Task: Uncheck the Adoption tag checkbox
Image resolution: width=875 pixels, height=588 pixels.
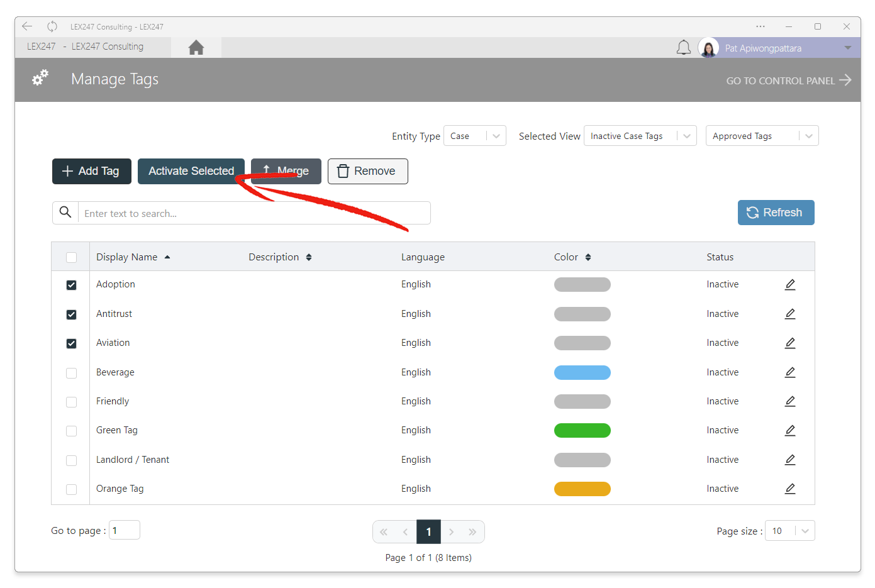Action: [71, 285]
